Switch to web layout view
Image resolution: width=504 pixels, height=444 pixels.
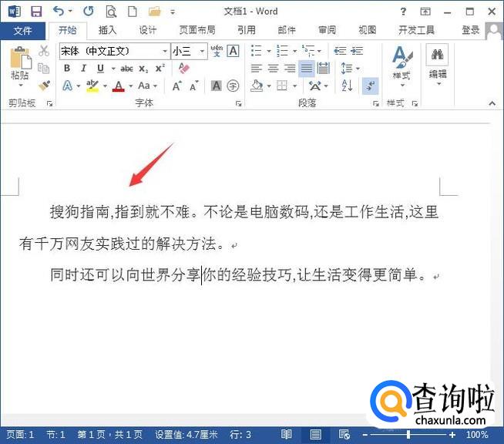(x=344, y=435)
